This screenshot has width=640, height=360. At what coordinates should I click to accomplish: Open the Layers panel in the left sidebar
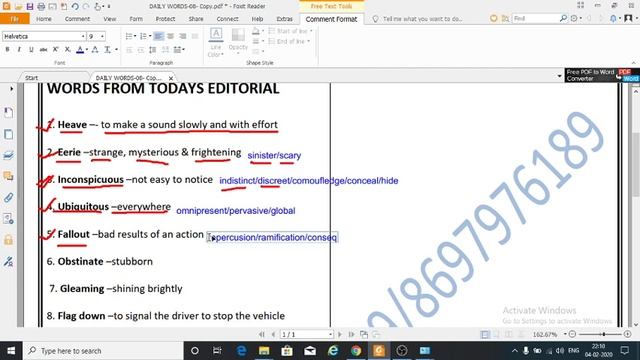[9, 155]
